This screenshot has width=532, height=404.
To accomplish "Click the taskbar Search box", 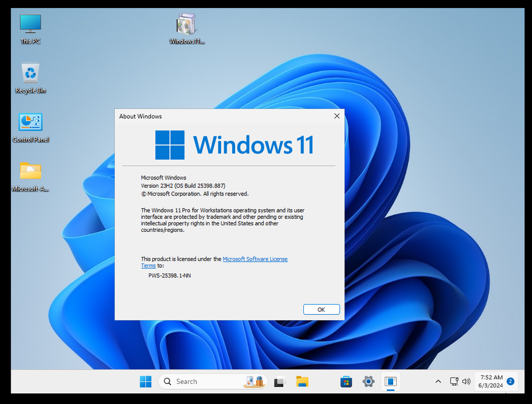I will tap(212, 382).
